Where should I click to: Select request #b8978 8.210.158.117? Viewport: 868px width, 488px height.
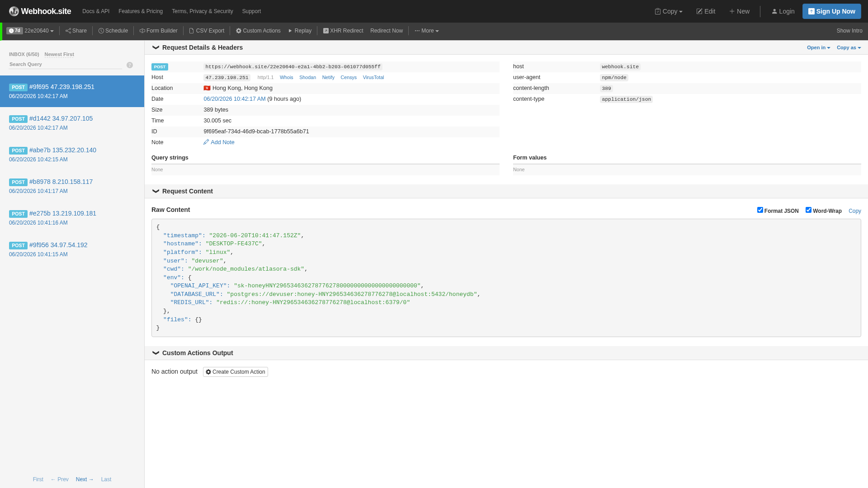[72, 186]
